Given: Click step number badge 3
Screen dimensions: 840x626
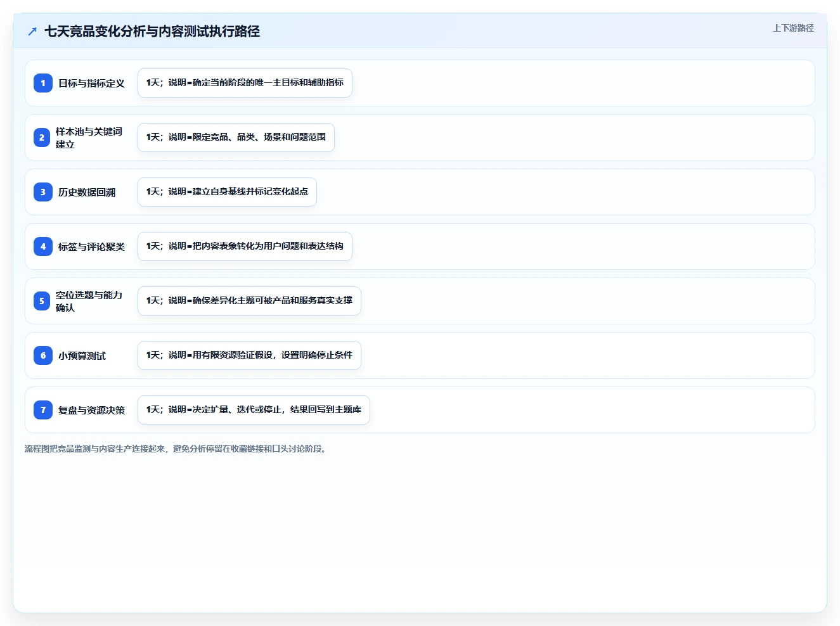Looking at the screenshot, I should click(x=43, y=192).
